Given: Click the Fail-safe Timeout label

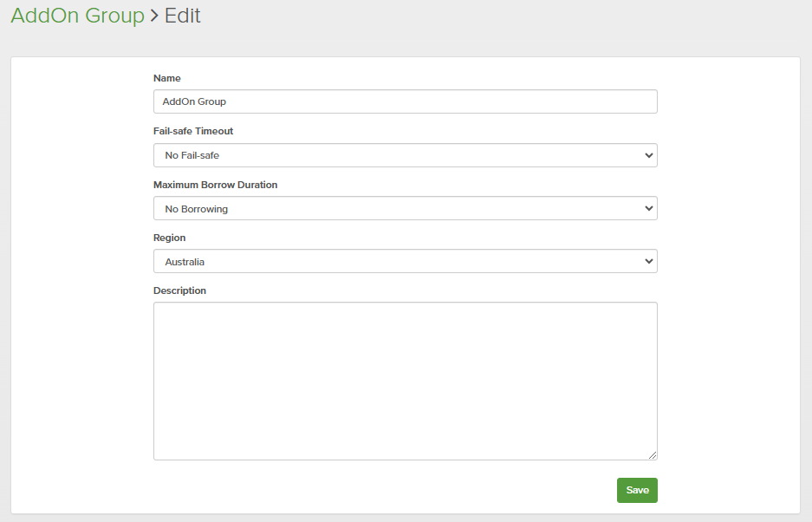Looking at the screenshot, I should pyautogui.click(x=193, y=131).
